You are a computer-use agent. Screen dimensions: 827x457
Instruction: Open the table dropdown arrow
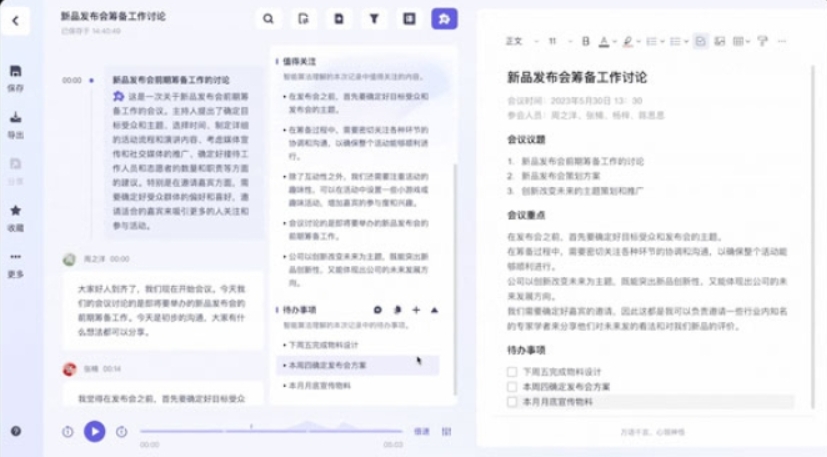click(748, 42)
